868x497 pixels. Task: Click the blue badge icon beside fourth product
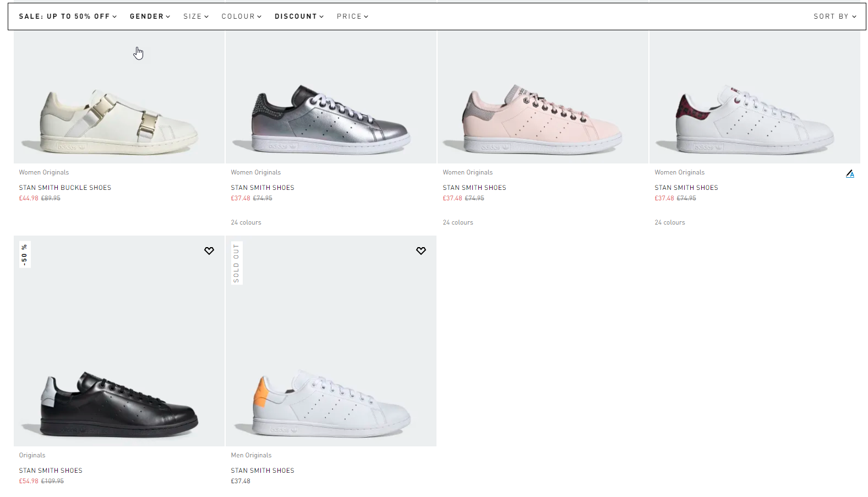pyautogui.click(x=850, y=174)
